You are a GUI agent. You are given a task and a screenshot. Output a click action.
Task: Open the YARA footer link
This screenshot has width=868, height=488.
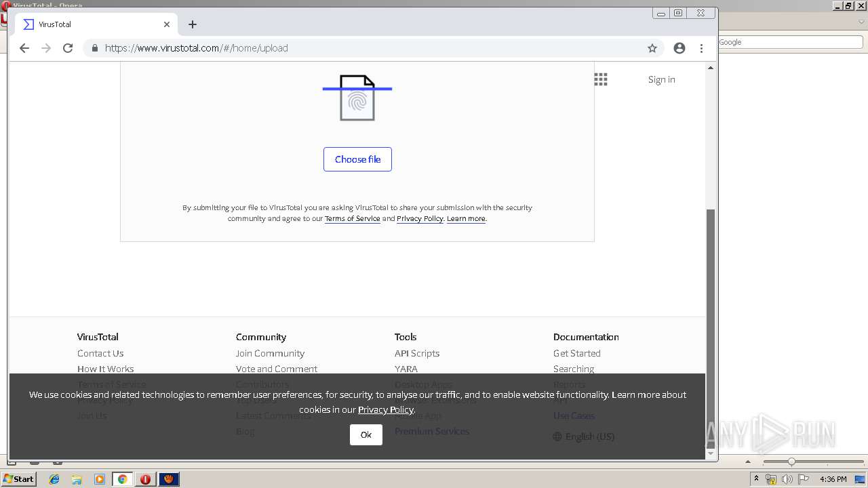click(406, 369)
